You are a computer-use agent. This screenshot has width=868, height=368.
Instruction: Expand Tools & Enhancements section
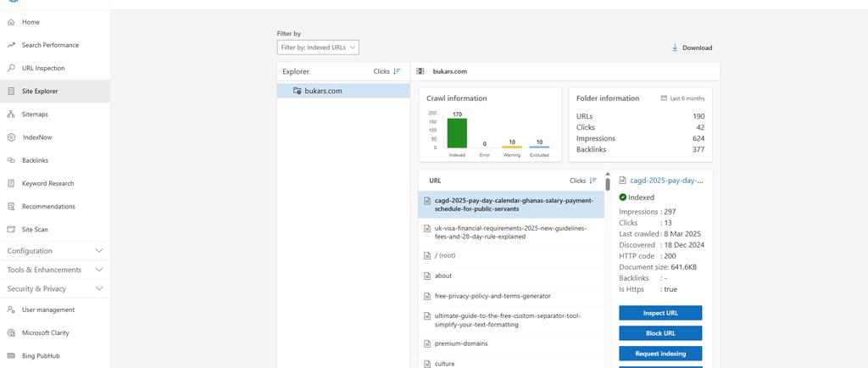click(55, 270)
